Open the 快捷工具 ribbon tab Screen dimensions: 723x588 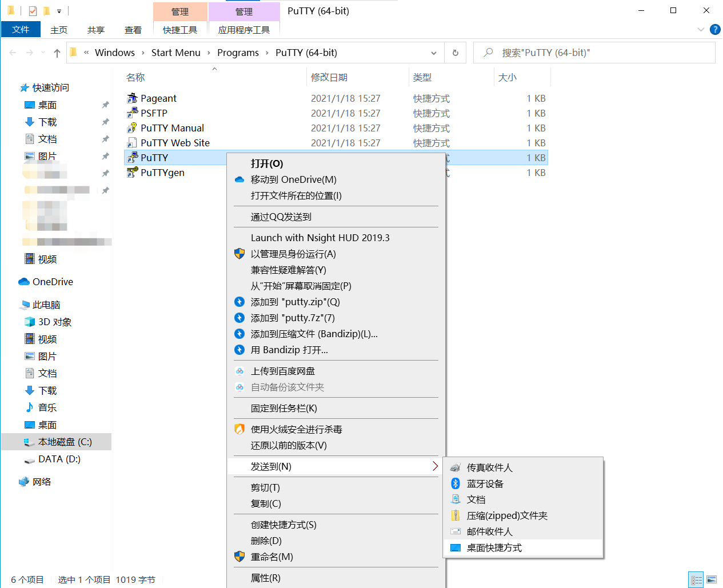point(180,30)
